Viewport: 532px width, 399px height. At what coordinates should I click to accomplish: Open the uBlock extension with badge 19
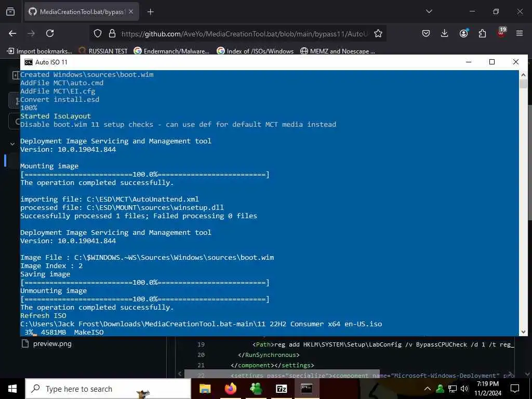click(501, 33)
